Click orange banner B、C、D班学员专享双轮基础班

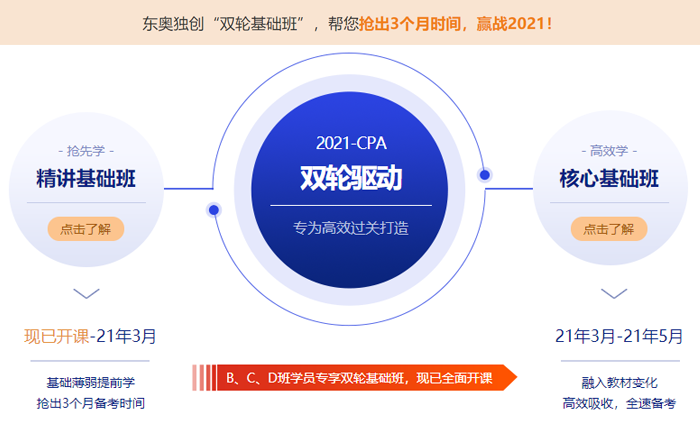360,377
